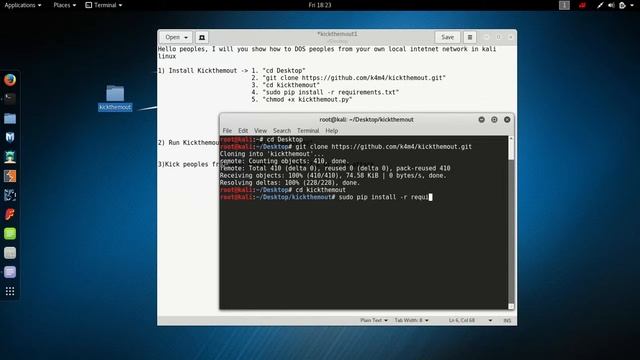Open the volume icon in top bar

pyautogui.click(x=611, y=5)
